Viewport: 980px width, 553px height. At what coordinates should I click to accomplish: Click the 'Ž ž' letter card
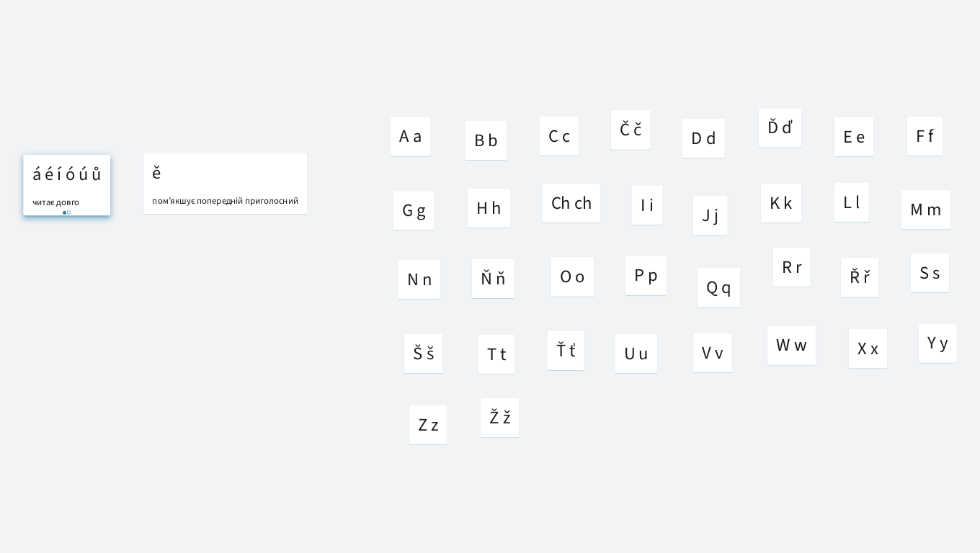click(x=499, y=418)
